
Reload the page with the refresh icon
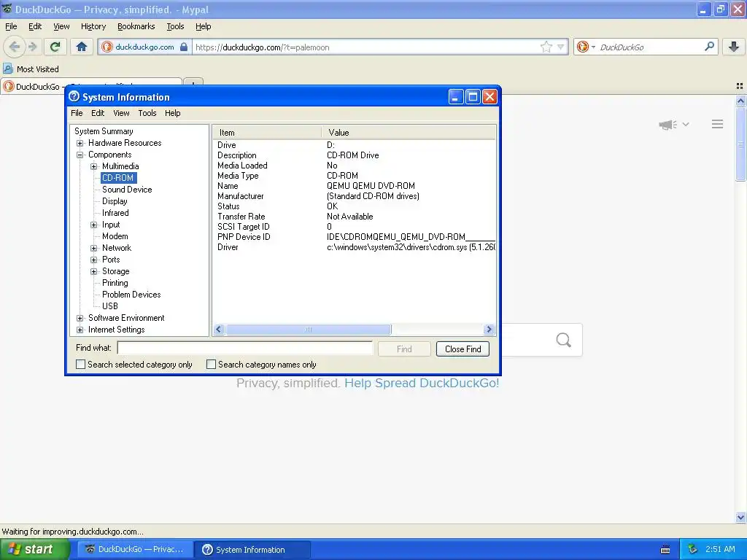click(55, 47)
